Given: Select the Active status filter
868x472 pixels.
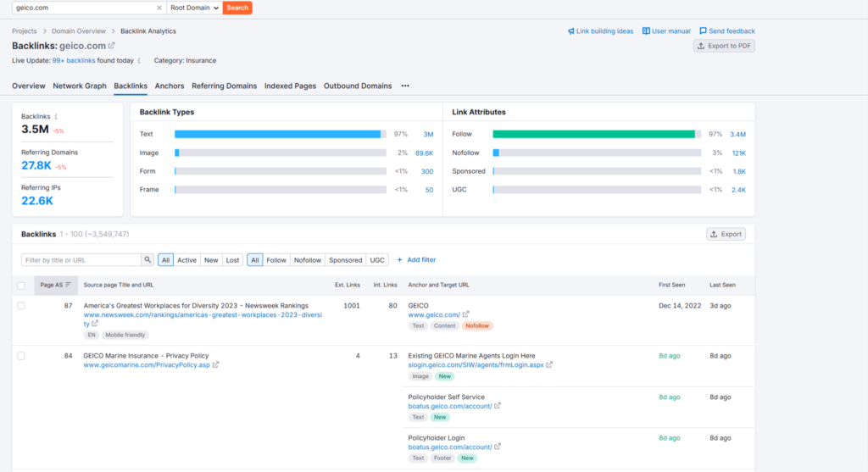Looking at the screenshot, I should tap(186, 260).
